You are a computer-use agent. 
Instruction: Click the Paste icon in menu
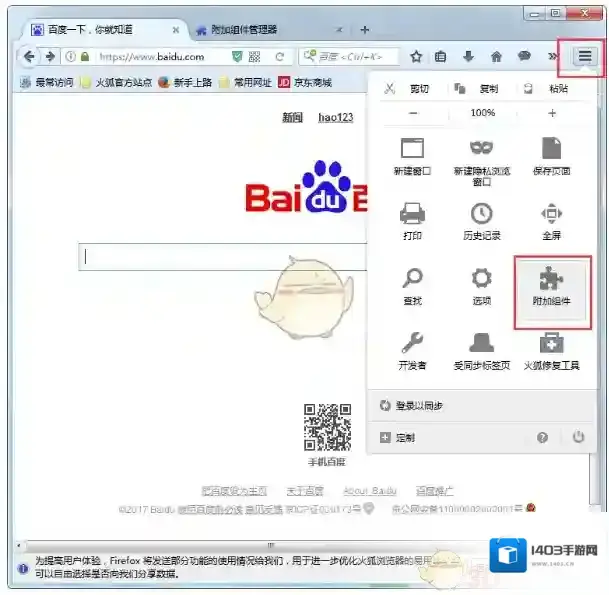528,89
